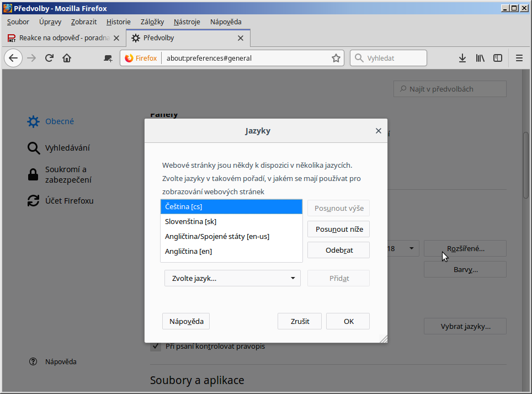Image resolution: width=532 pixels, height=394 pixels.
Task: Toggle the Při psaní kontrolovat pravopis checkbox
Action: pos(156,346)
